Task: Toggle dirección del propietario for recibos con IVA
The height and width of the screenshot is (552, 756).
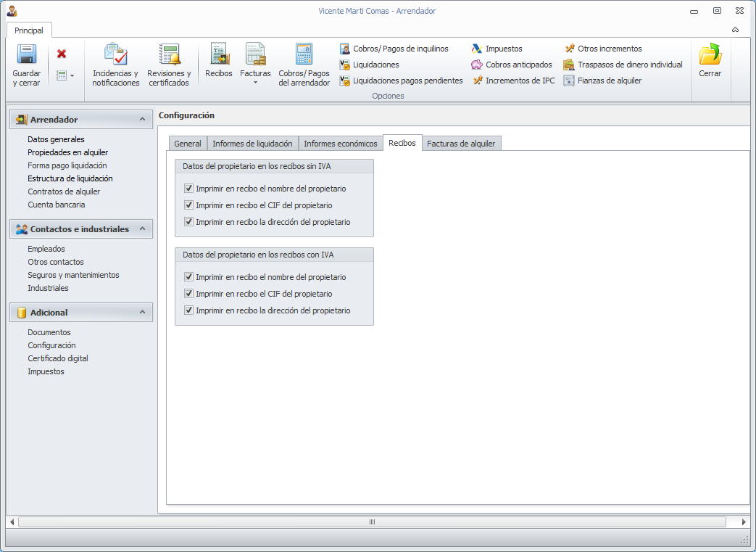Action: click(188, 310)
